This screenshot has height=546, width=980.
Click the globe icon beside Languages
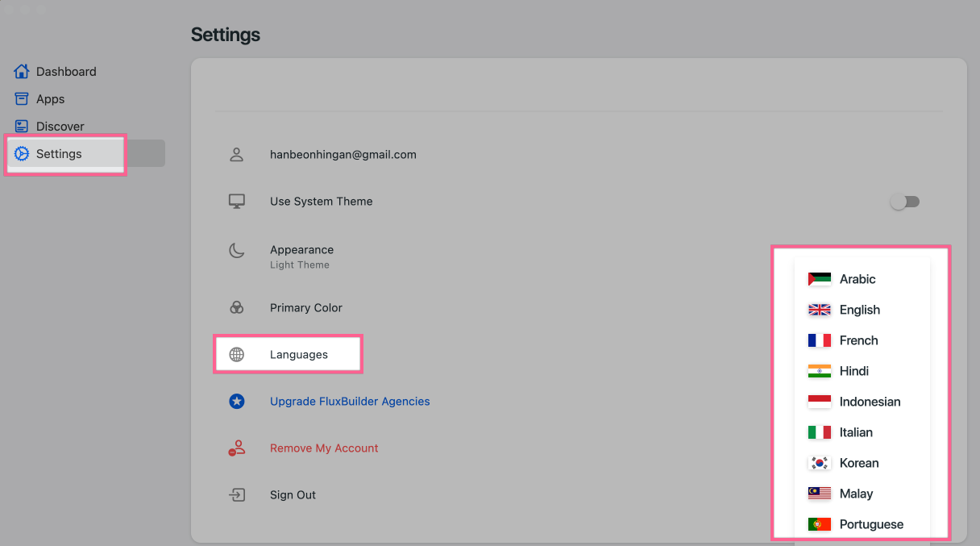tap(237, 355)
